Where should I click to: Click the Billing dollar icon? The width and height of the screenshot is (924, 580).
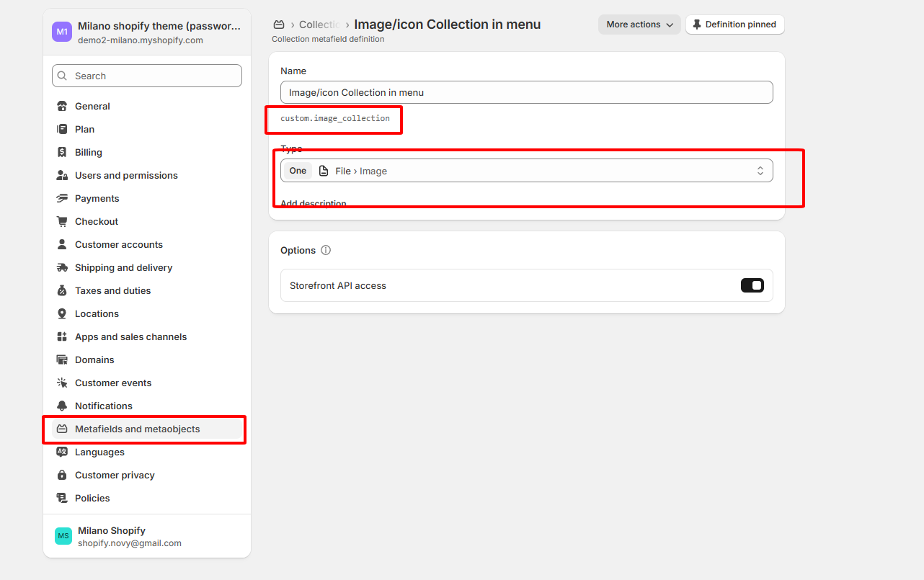62,152
